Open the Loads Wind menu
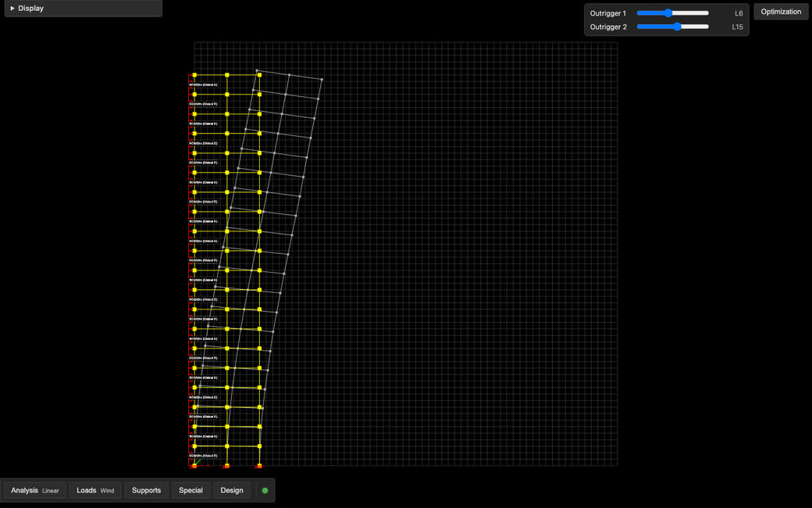812x508 pixels. click(95, 490)
